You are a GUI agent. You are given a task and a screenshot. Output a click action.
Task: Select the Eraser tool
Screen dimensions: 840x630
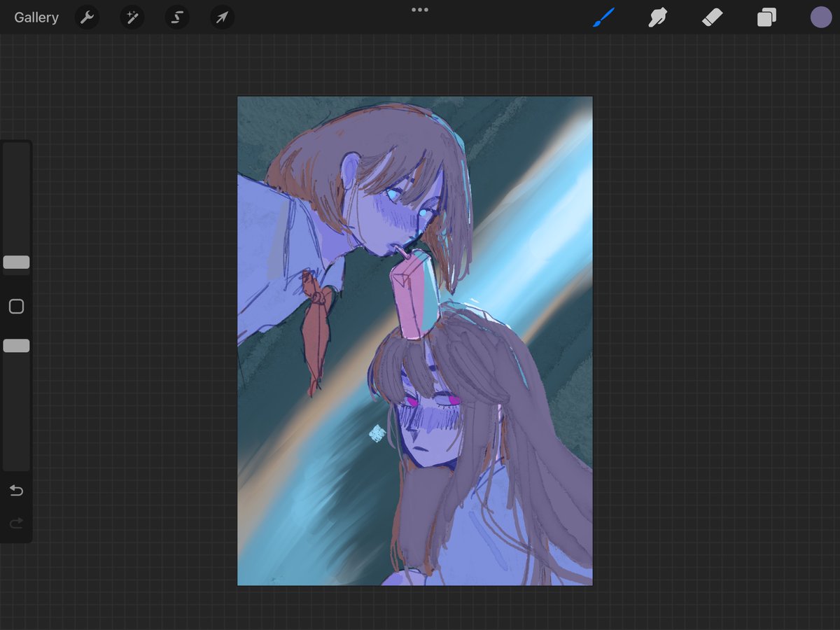point(712,17)
